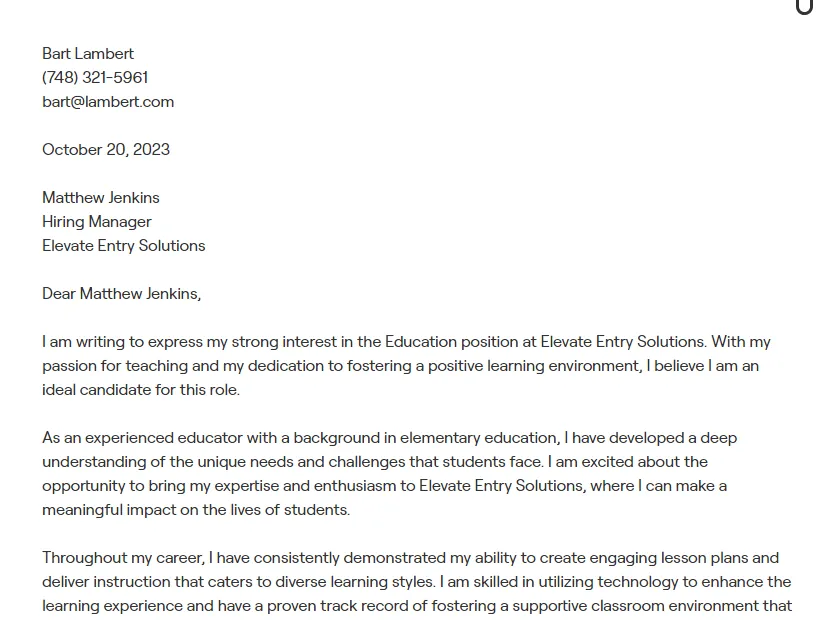Click the email bart@lambert.com
Image resolution: width=836 pixels, height=620 pixels.
(x=108, y=102)
